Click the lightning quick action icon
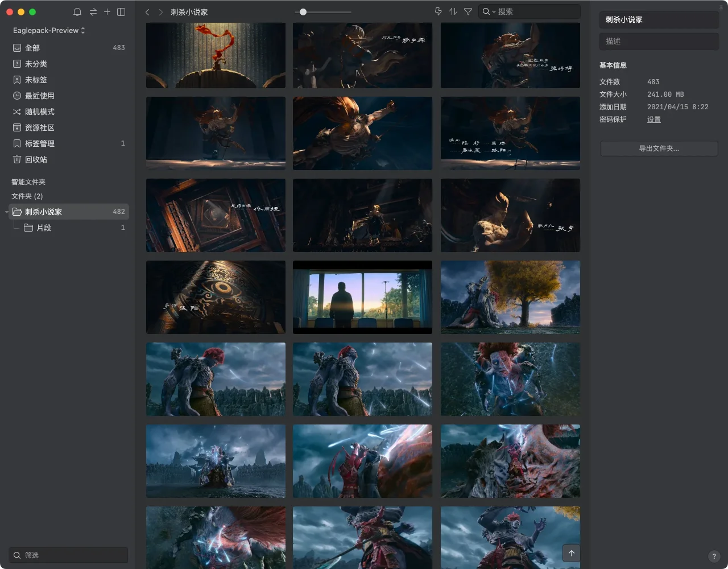Viewport: 728px width, 569px height. point(438,11)
